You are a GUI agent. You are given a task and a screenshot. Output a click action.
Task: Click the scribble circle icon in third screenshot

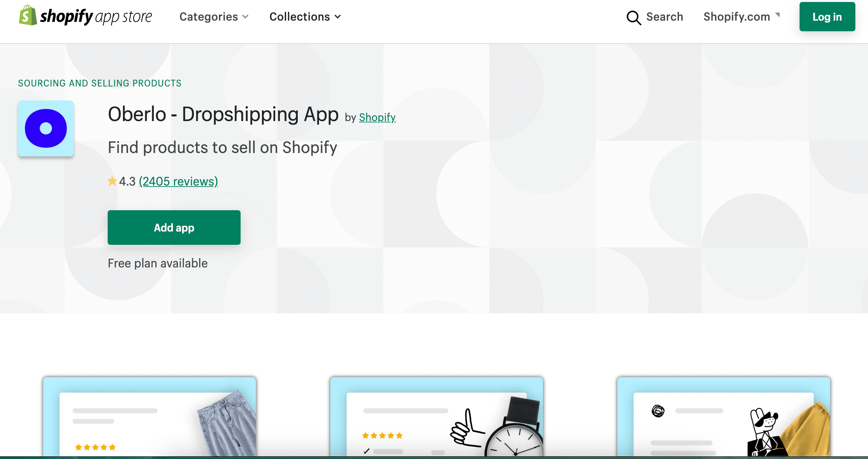coord(658,411)
